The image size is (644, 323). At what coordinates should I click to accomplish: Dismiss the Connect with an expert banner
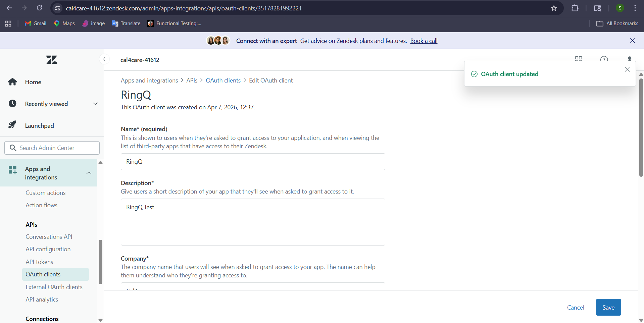pos(633,41)
